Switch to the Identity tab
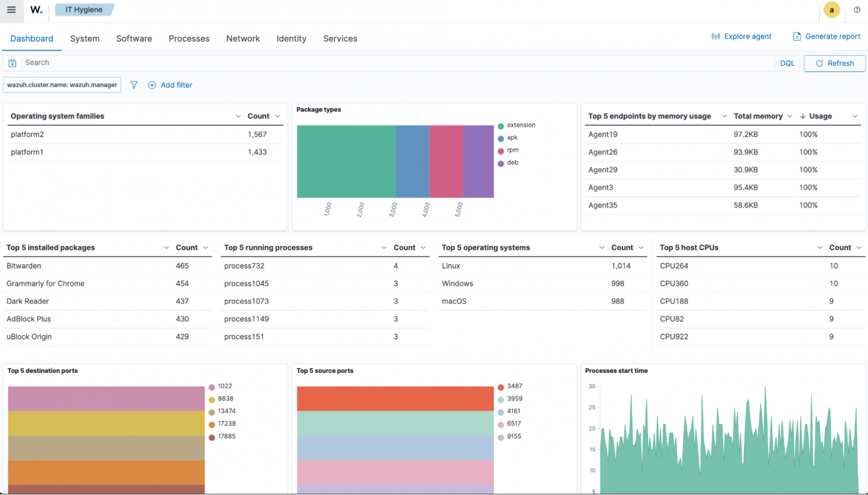Image resolution: width=868 pixels, height=495 pixels. [291, 39]
